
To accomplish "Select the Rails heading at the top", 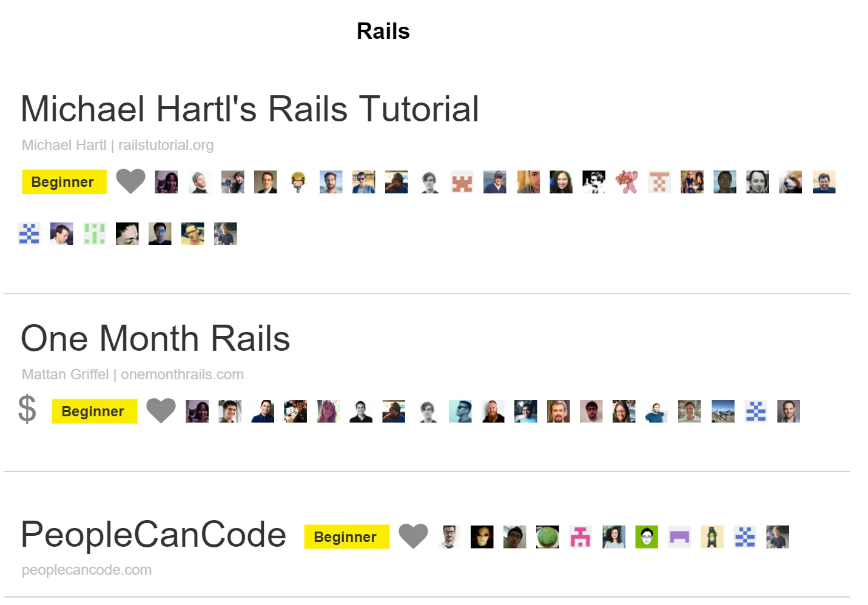I will [x=383, y=31].
